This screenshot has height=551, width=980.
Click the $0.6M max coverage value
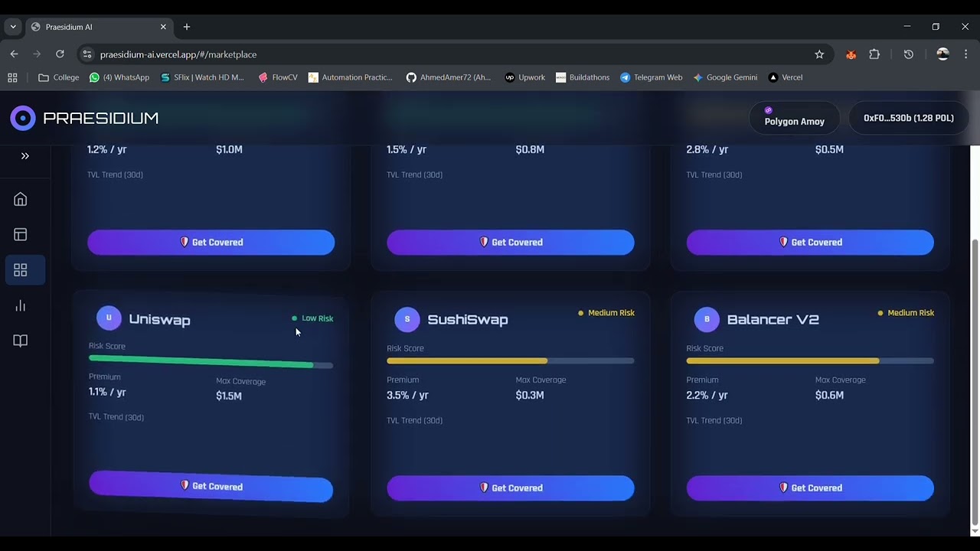(829, 395)
